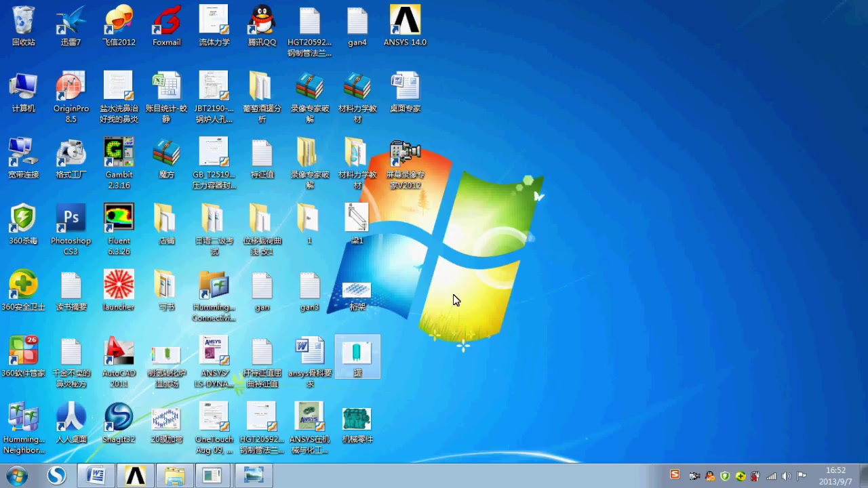Switch to ANSYS taskbar button
The image size is (868, 488).
tap(135, 476)
